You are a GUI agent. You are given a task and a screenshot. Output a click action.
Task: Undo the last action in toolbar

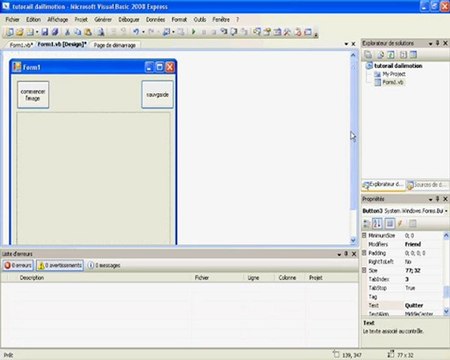136,32
